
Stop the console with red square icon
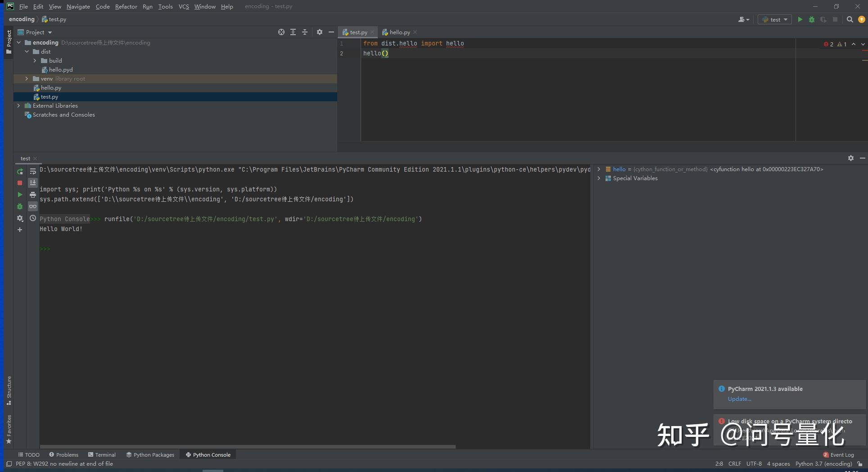tap(20, 183)
